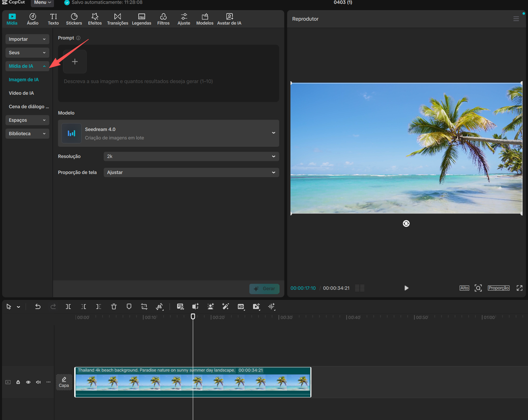Screen dimensions: 528x420
Task: Click the mirror flip icon
Action: 159,307
